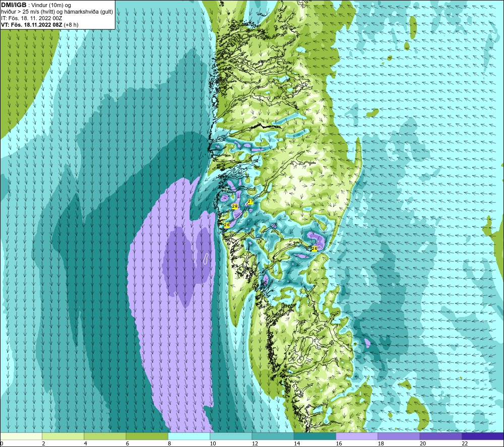Click the legend scale value 14
This screenshot has height=447, width=504.
pos(297,443)
